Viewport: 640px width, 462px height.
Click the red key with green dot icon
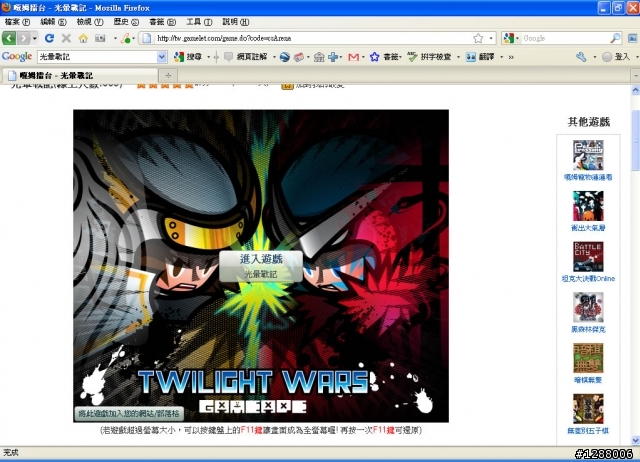click(x=127, y=38)
